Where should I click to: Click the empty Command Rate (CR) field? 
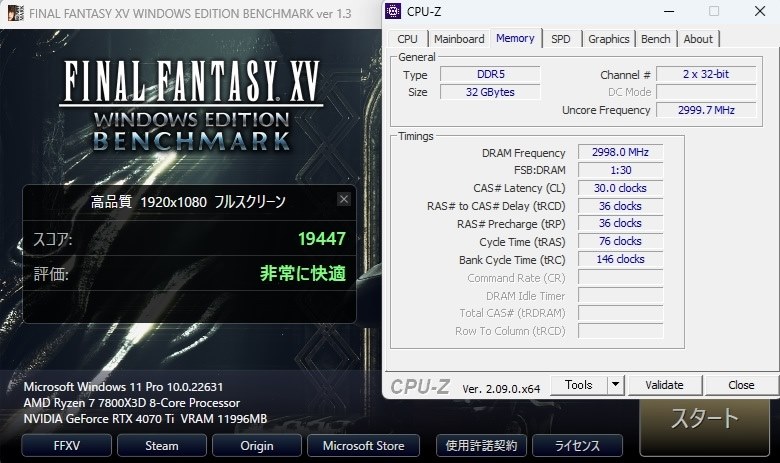[x=620, y=278]
